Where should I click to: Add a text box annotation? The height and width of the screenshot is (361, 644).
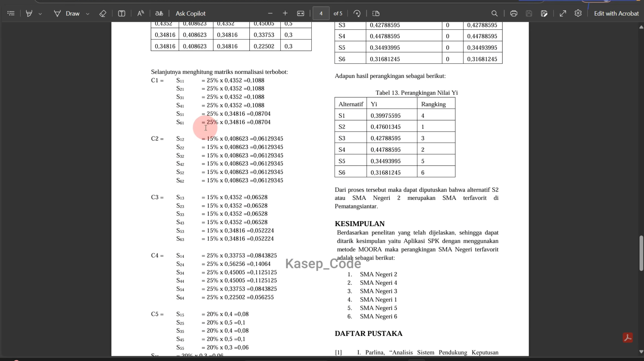click(x=122, y=13)
